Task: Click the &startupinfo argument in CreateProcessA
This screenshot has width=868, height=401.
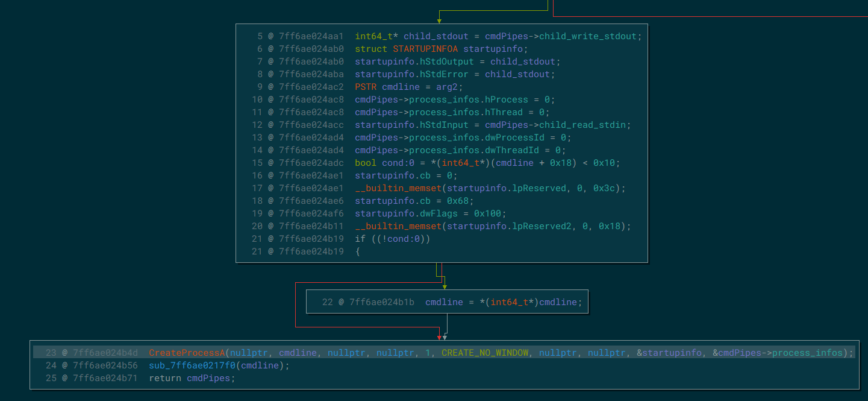Action: [669, 353]
